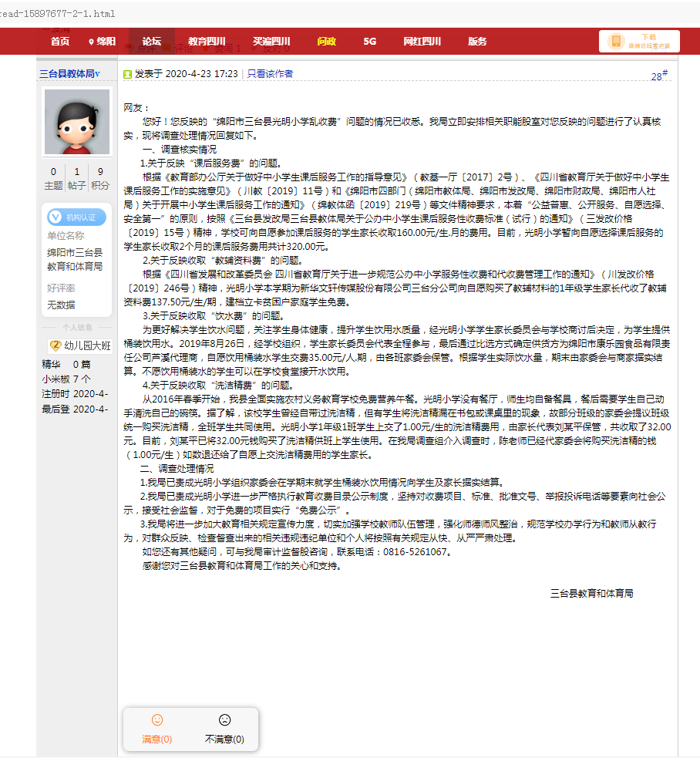The height and width of the screenshot is (758, 700).
Task: Click the green post icon before 发表于
Action: click(x=128, y=74)
